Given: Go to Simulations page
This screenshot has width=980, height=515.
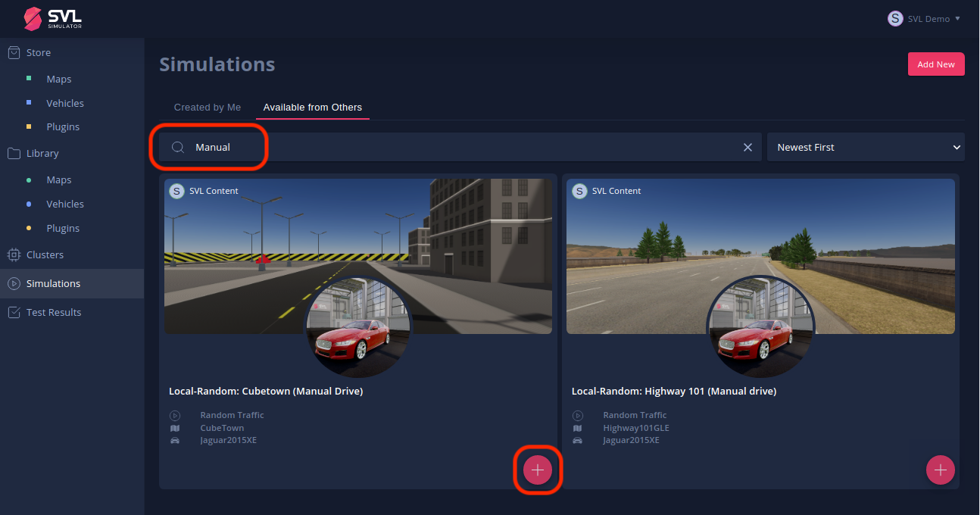Looking at the screenshot, I should coord(72,283).
